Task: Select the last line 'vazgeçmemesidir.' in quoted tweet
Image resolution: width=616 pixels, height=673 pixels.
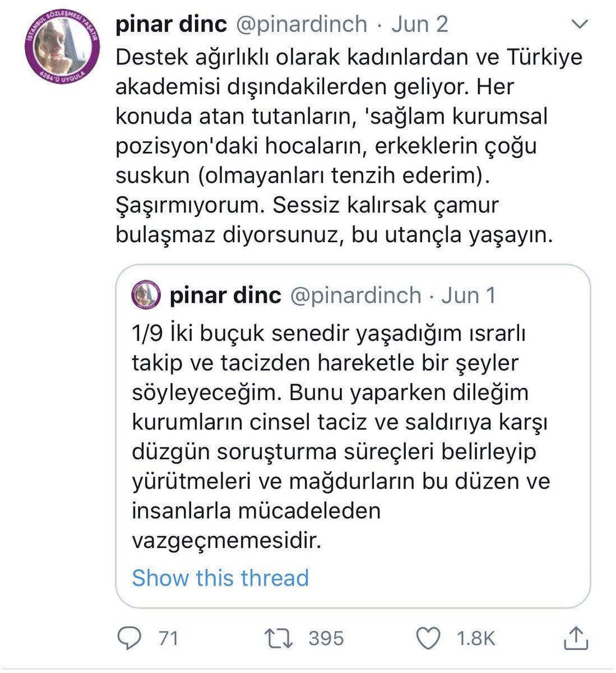Action: tap(226, 541)
